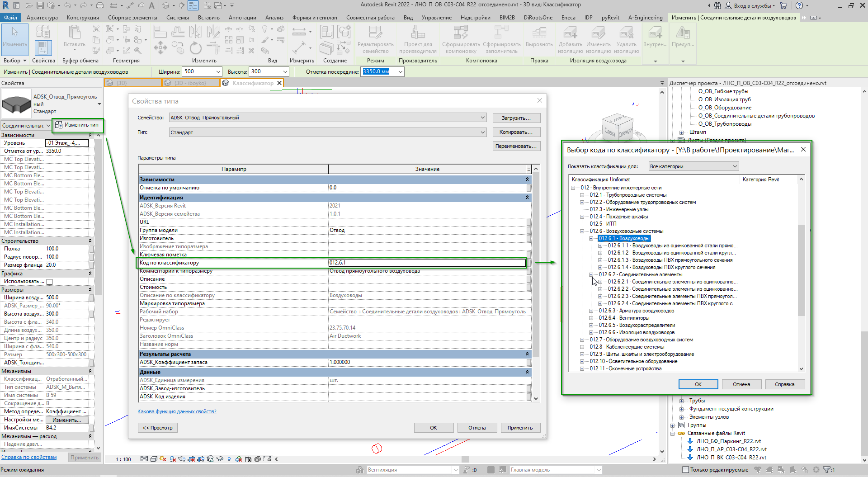The height and width of the screenshot is (477, 868).
Task: Click the binoculars search icon in title bar
Action: (717, 5)
